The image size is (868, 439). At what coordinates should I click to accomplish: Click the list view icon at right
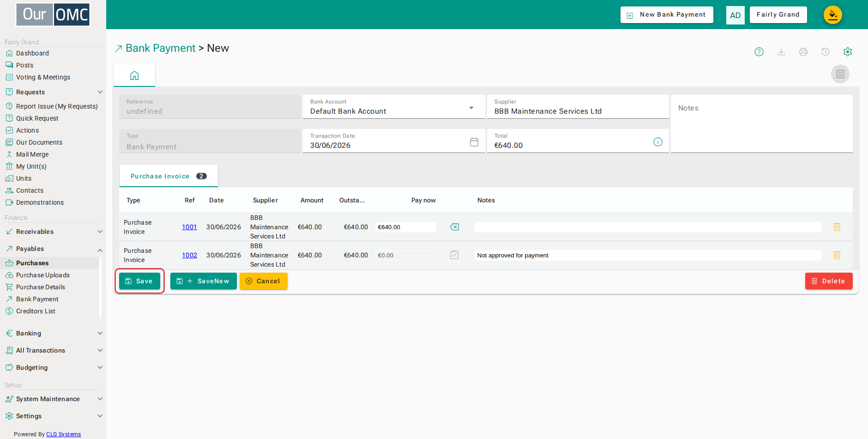click(840, 74)
